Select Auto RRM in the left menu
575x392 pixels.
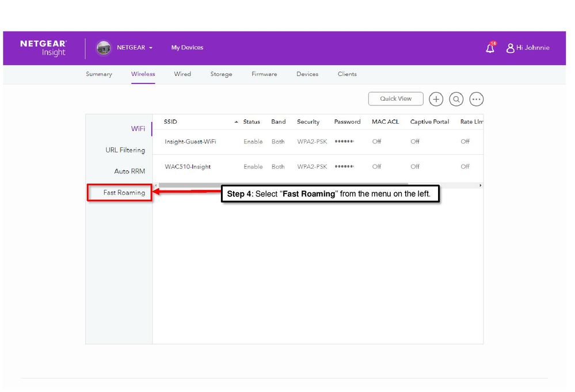[x=130, y=171]
